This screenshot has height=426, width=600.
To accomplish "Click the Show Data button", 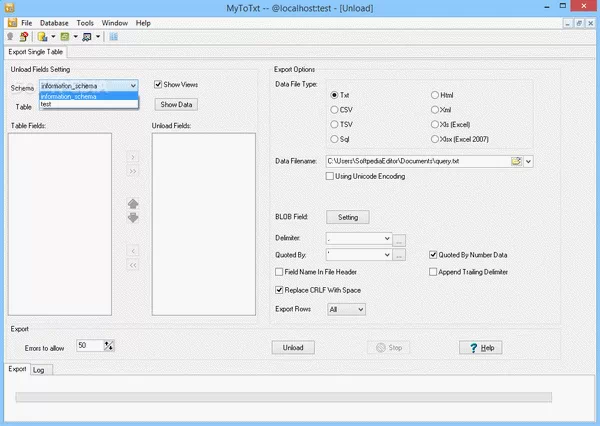I will (x=176, y=104).
